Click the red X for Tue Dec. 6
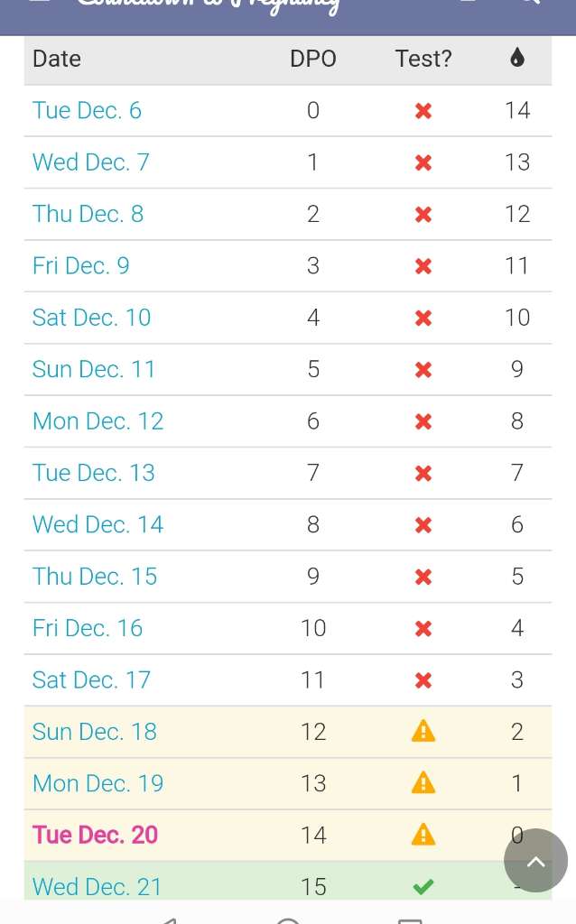Image resolution: width=576 pixels, height=924 pixels. coord(423,111)
